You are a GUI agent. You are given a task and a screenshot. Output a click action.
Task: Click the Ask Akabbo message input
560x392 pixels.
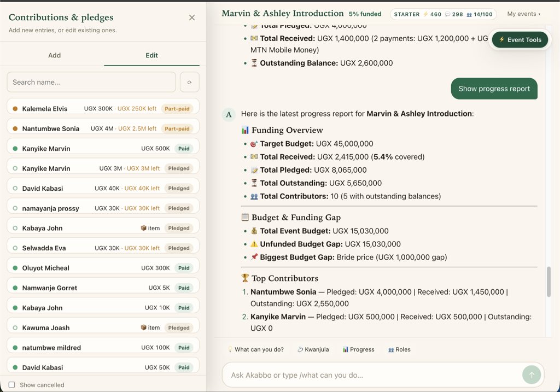(x=375, y=375)
